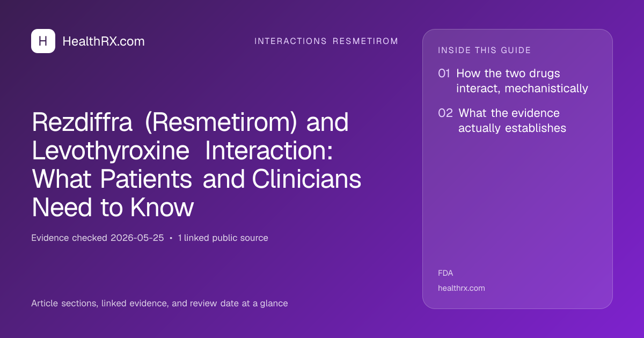Click the FDA source label
Screen dimensions: 644x338
click(445, 273)
